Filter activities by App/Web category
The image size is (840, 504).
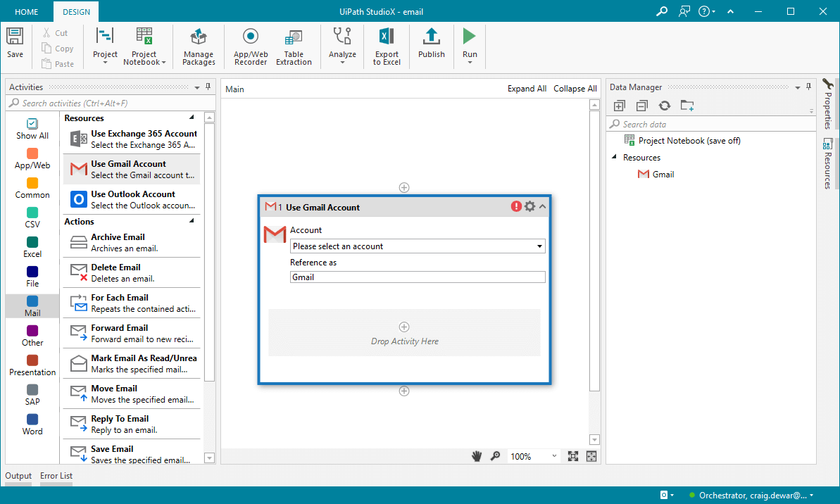click(x=32, y=159)
